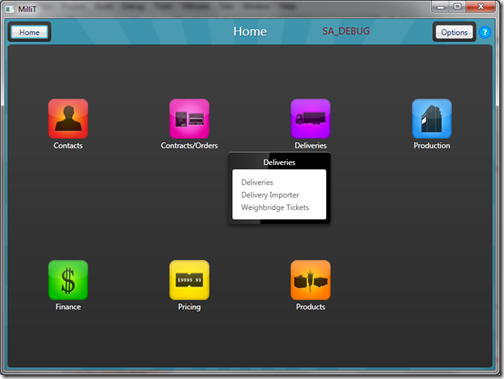Choose Weighbridge Tickets from the popup

tap(275, 207)
